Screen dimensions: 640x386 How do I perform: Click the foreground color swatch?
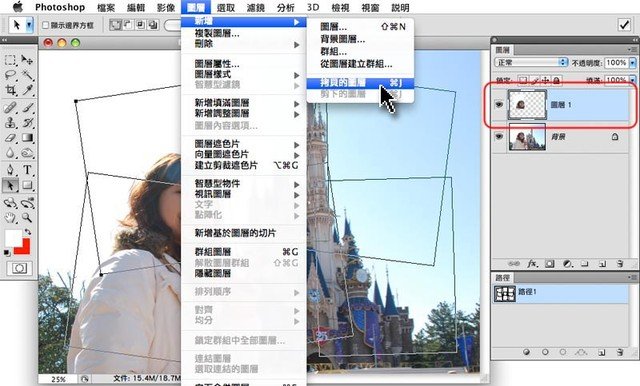tap(12, 238)
